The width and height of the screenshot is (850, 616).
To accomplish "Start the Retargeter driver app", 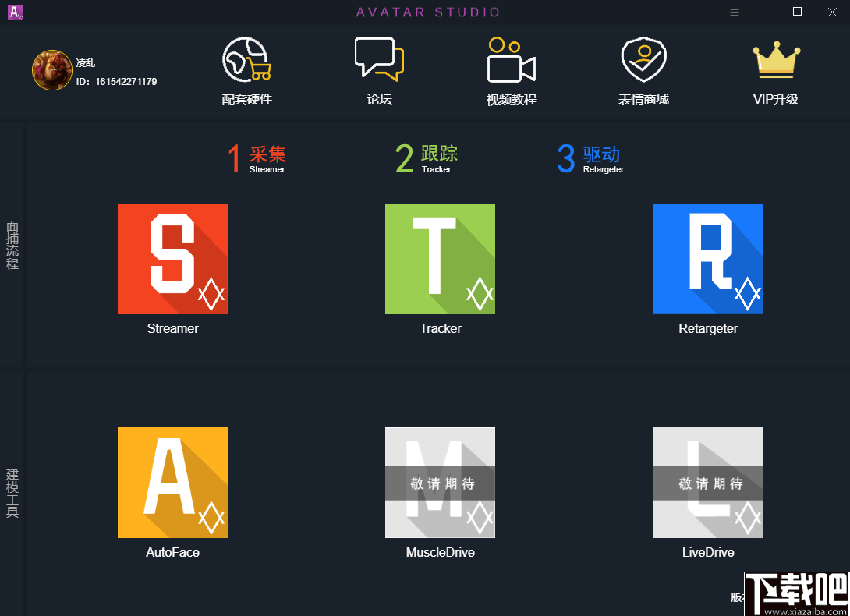I will click(x=708, y=259).
